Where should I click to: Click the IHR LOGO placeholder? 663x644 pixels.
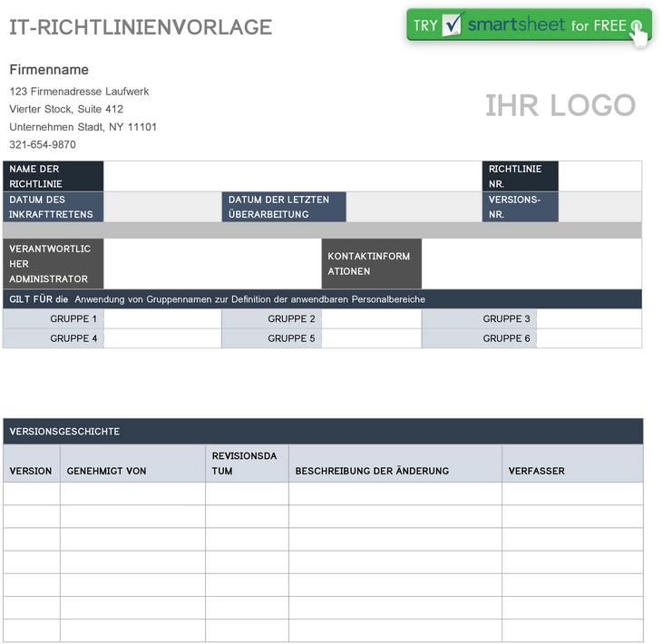(561, 105)
